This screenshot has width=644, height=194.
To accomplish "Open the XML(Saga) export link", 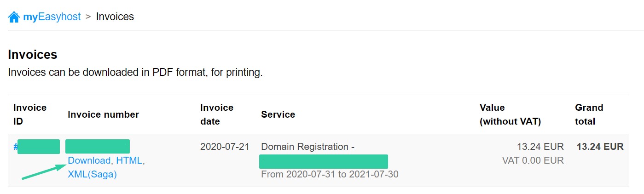I will point(92,174).
